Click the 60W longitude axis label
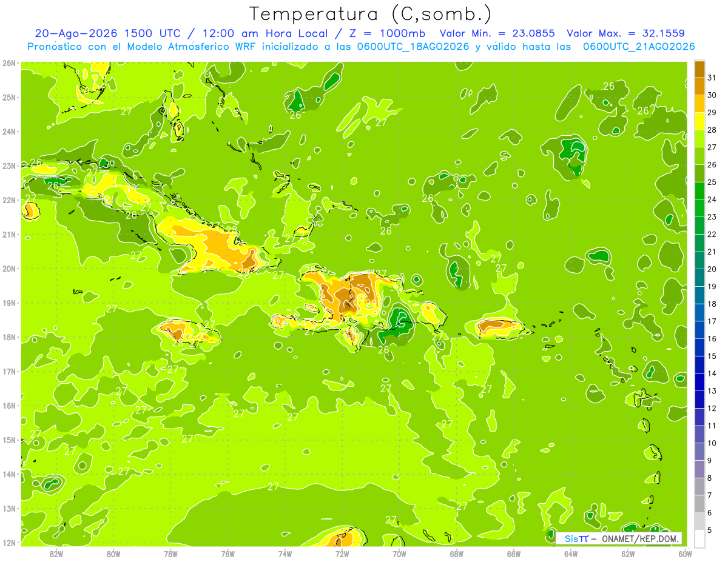 point(685,554)
